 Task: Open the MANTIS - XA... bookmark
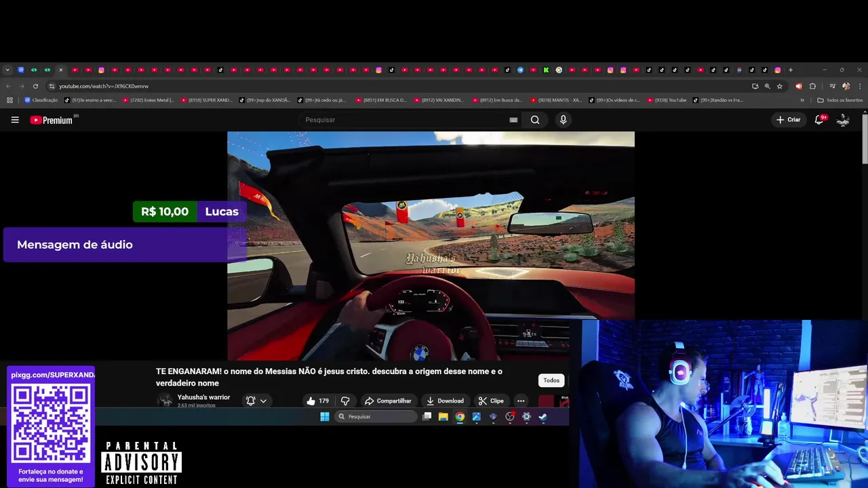point(557,100)
